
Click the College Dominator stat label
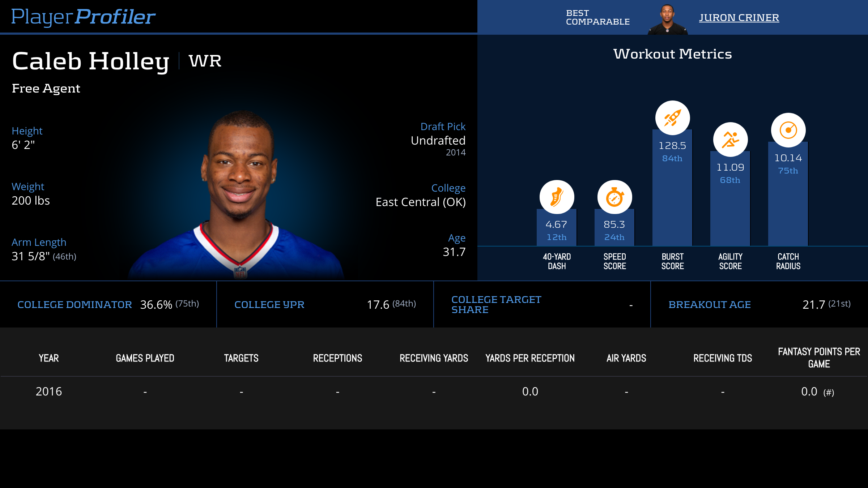pyautogui.click(x=75, y=305)
